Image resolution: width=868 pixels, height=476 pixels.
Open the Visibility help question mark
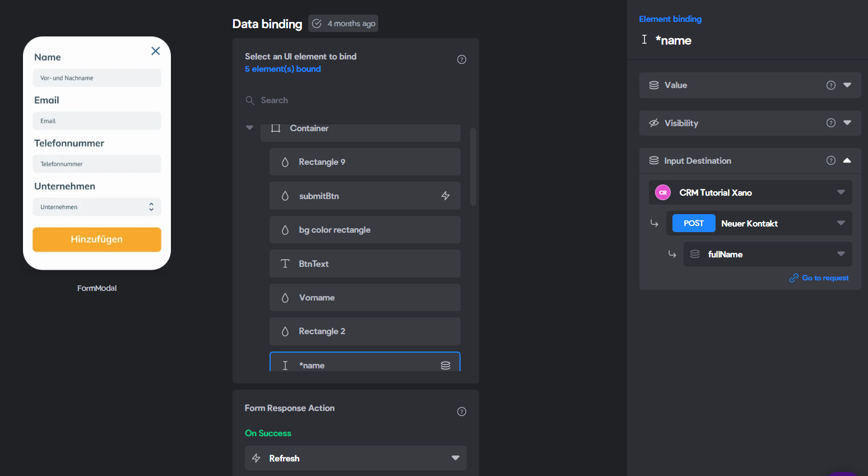point(831,123)
